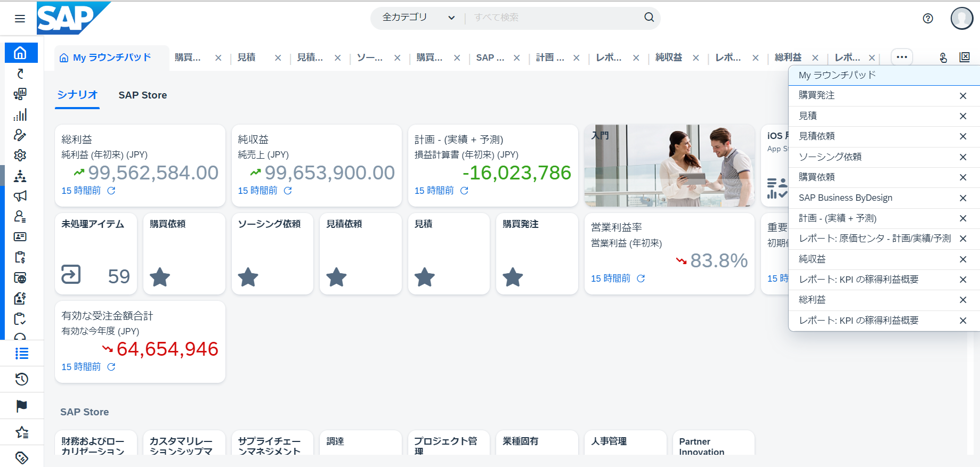Click the すべて検索 search field

click(x=554, y=18)
